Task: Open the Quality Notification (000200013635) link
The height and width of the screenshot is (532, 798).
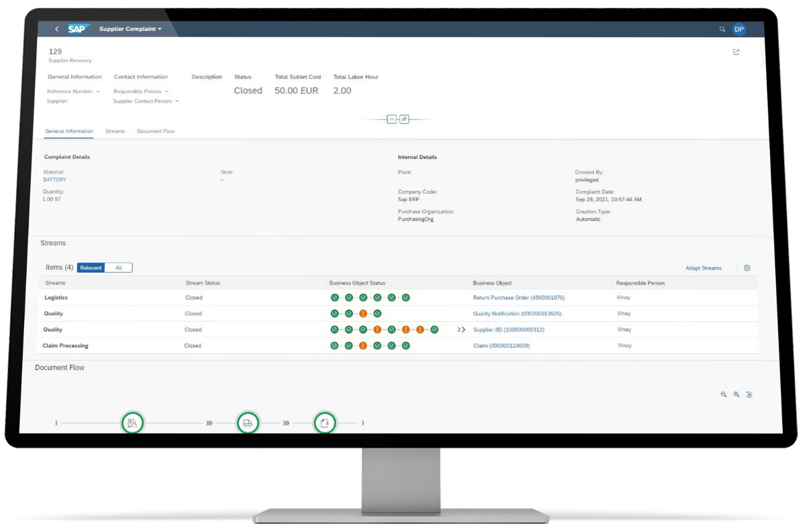Action: 517,313
